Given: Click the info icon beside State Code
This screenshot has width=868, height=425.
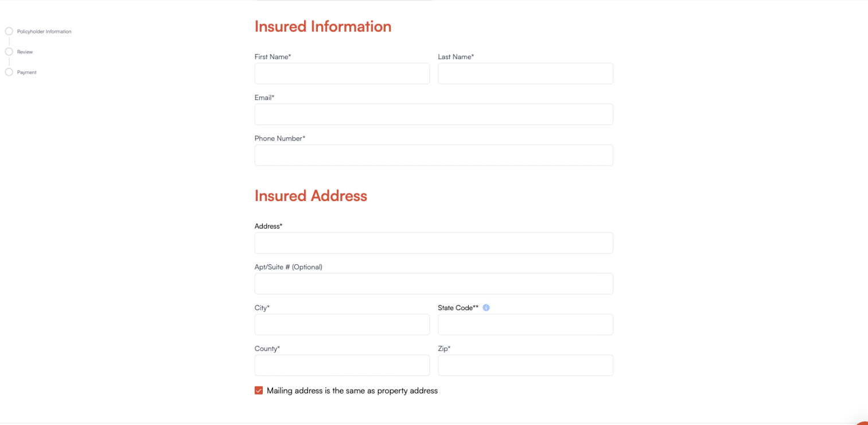Looking at the screenshot, I should pos(486,307).
